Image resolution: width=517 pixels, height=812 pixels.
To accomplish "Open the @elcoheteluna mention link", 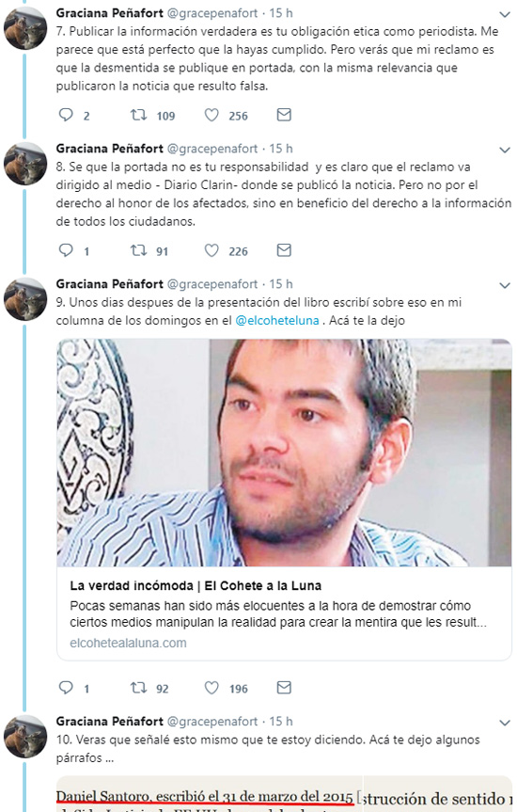I will 277,321.
